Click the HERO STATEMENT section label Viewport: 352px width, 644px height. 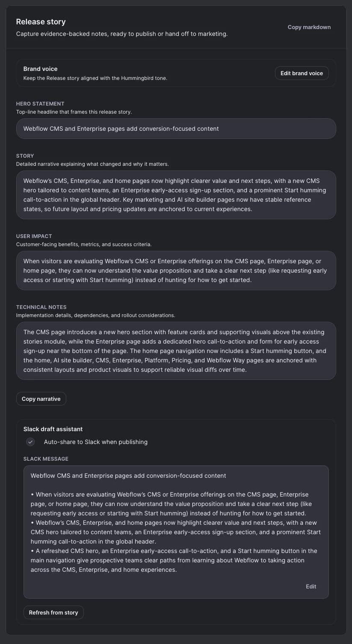click(40, 103)
